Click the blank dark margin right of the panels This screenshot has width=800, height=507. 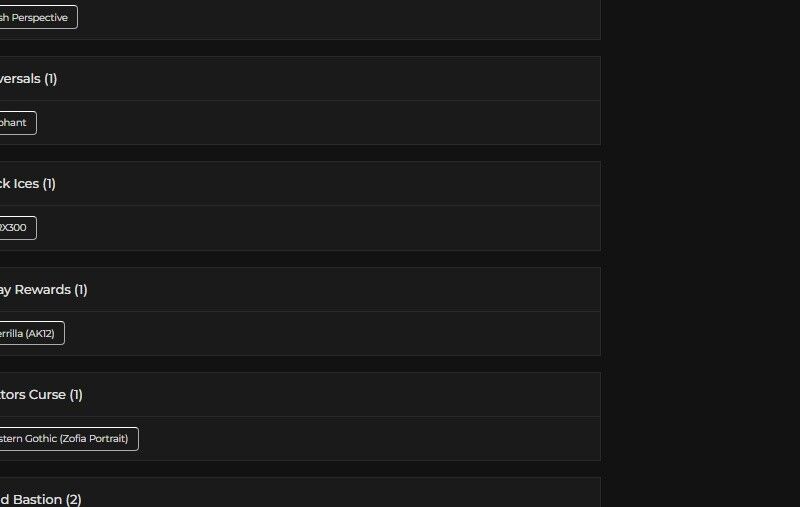coord(700,250)
